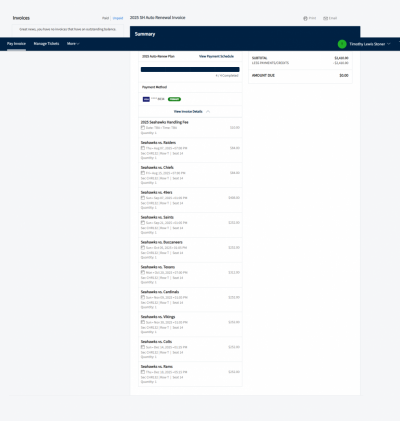
Task: Expand the Timothy Lewis Stoner account menu
Action: coord(370,44)
